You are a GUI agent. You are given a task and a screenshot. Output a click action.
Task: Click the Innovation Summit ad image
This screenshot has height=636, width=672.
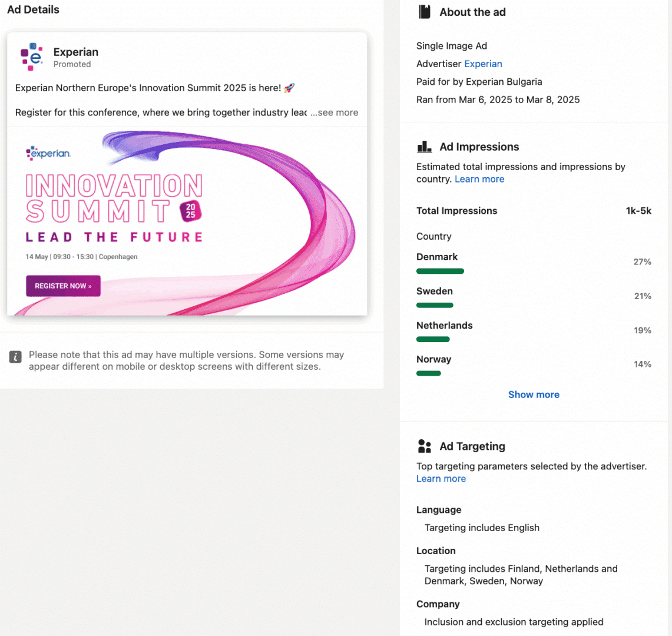click(x=187, y=221)
